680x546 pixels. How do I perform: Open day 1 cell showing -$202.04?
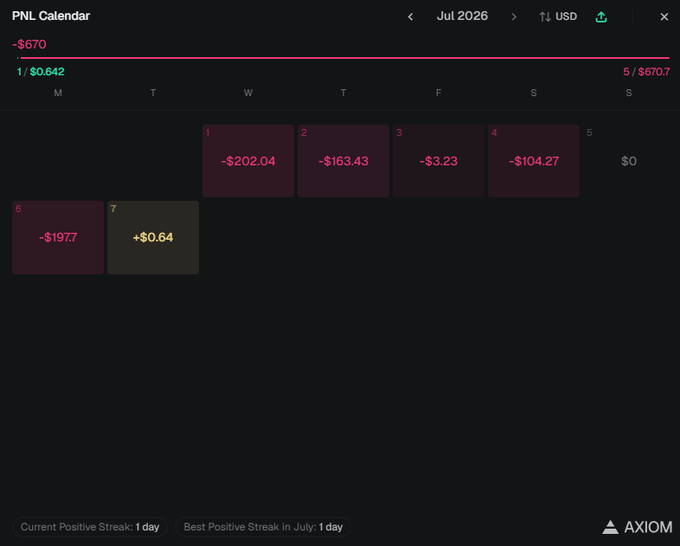[248, 161]
